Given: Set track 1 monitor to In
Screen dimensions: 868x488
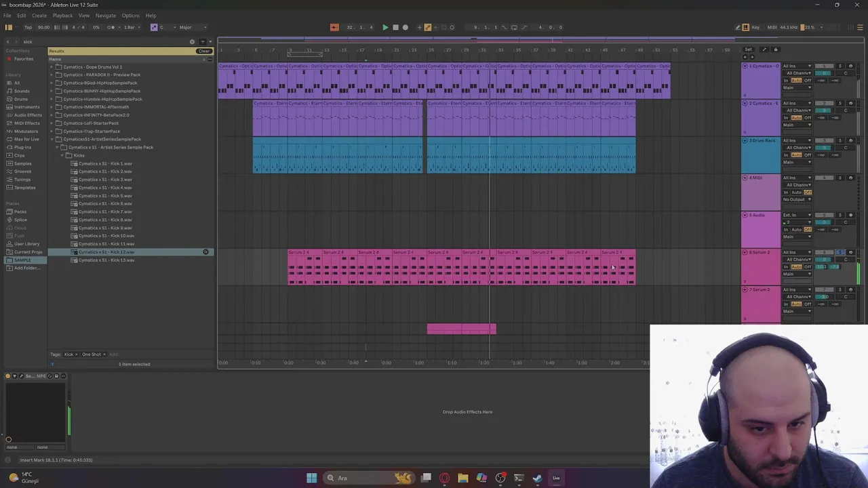Looking at the screenshot, I should [787, 81].
